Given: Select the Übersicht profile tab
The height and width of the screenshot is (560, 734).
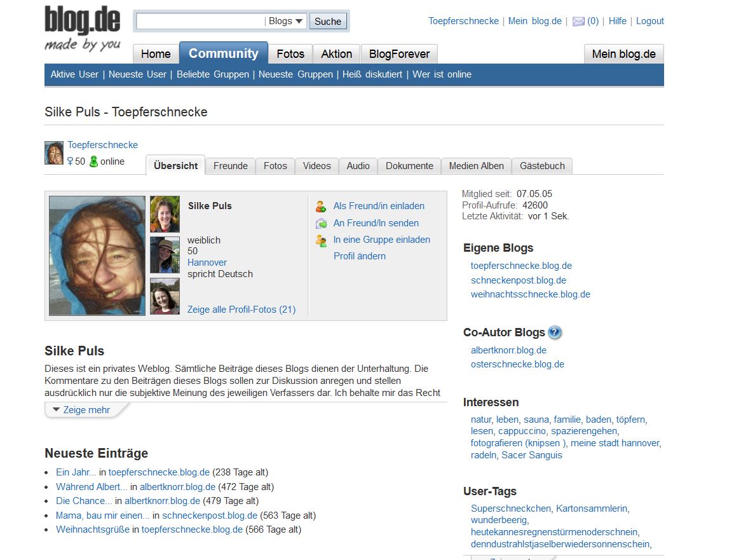Looking at the screenshot, I should [x=175, y=166].
